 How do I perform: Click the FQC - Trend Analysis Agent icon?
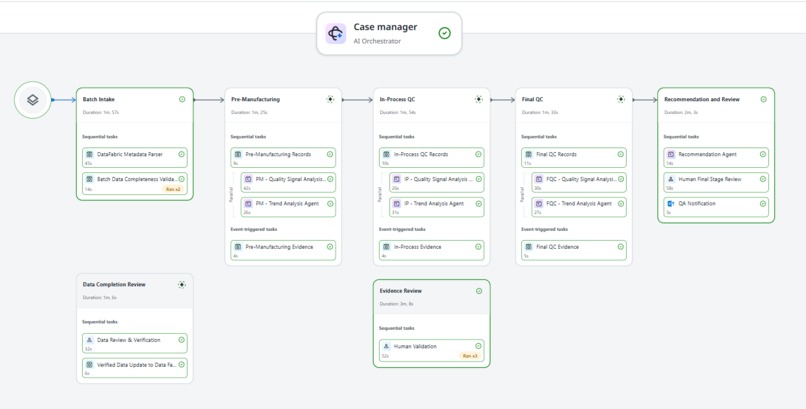click(x=539, y=203)
